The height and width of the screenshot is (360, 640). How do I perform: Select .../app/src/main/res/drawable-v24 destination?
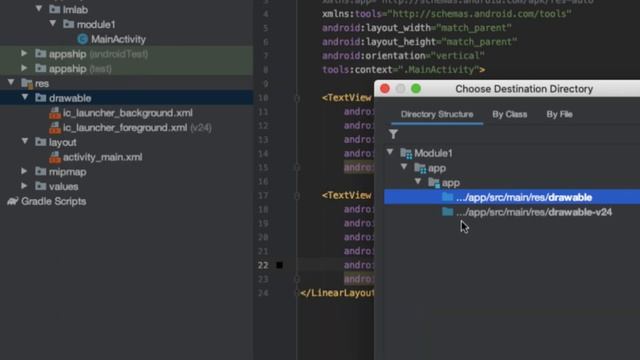[534, 212]
